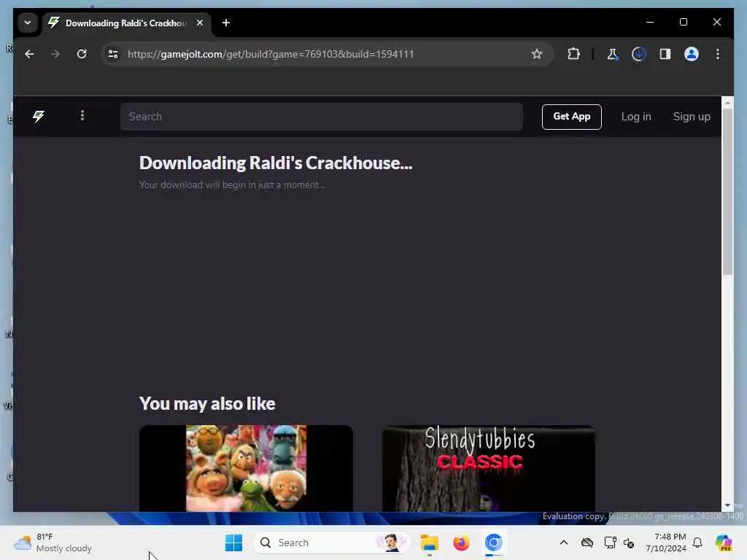
Task: Click 'Your download will begin' message text
Action: click(x=232, y=184)
